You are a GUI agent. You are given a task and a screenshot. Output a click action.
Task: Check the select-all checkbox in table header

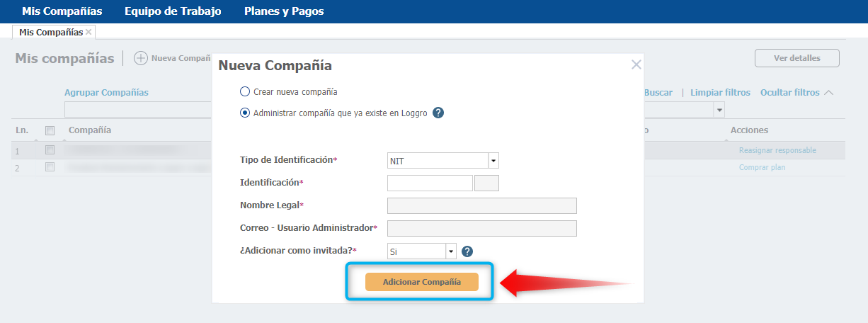click(50, 130)
